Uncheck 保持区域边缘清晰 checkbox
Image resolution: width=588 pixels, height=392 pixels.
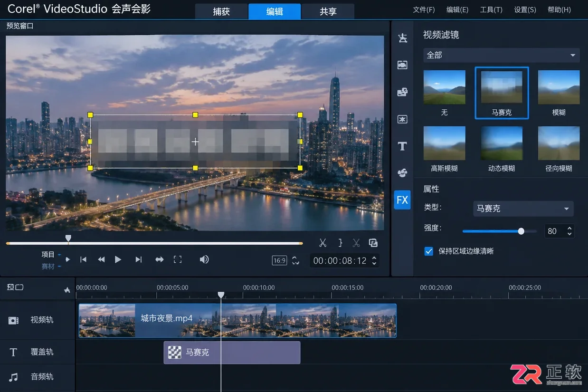tap(429, 251)
